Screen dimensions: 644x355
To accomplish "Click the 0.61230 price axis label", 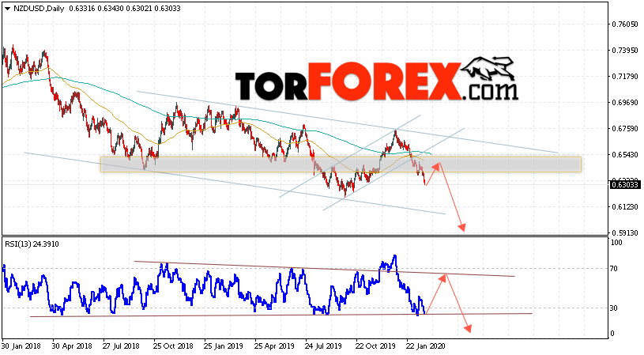I will point(625,206).
